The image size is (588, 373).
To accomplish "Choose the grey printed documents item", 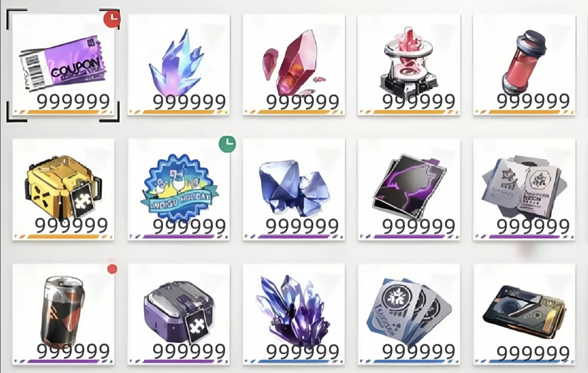I will coord(524,189).
